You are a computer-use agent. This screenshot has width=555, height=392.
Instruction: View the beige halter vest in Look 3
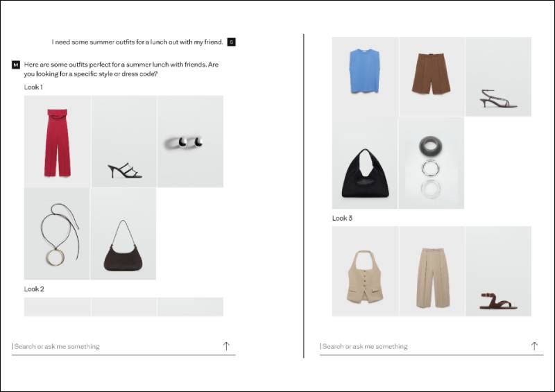click(x=365, y=271)
